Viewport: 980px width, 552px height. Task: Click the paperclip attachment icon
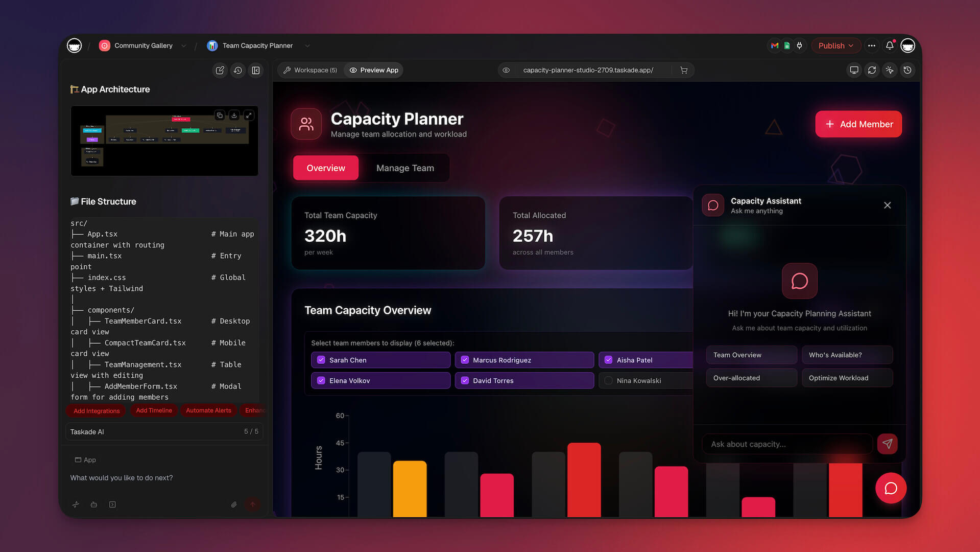pos(234,504)
